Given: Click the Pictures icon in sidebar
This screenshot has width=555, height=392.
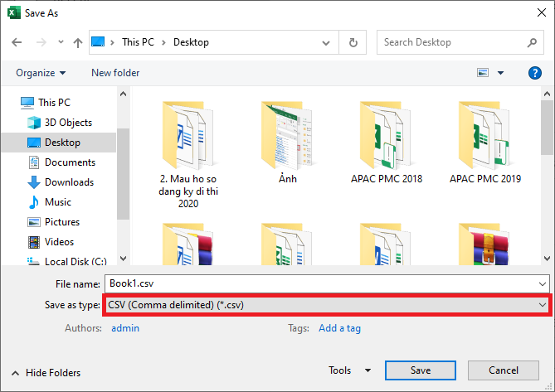Looking at the screenshot, I should coord(34,222).
